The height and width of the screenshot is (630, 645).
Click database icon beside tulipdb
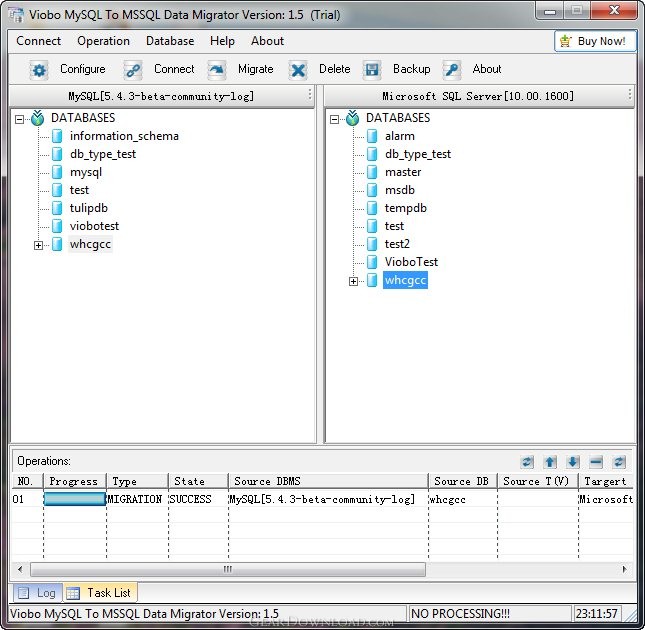pyautogui.click(x=57, y=208)
